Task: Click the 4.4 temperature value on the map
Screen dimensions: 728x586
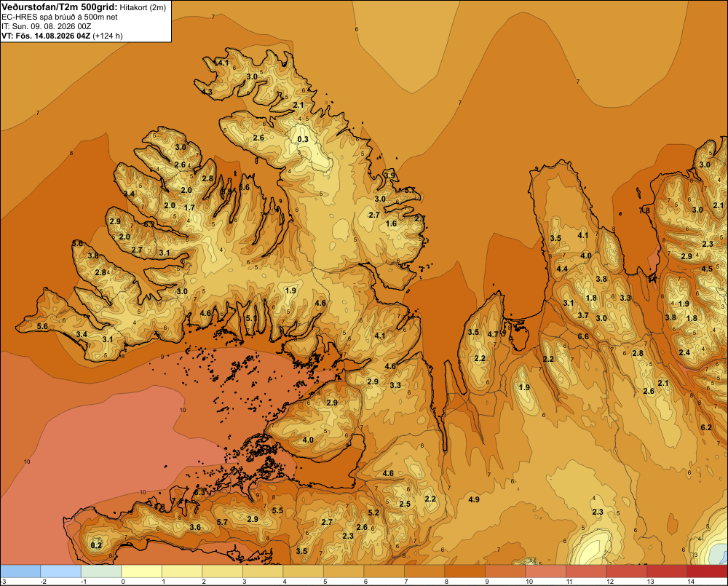Action: pos(562,269)
